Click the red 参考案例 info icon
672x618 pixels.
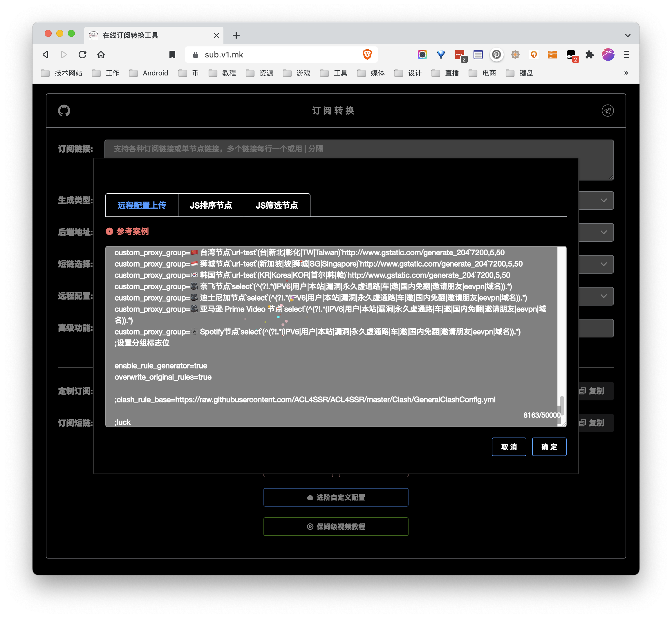(109, 232)
